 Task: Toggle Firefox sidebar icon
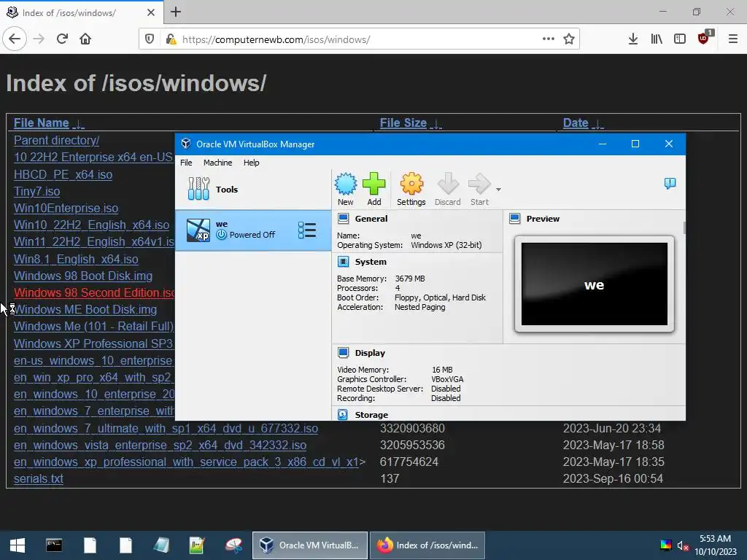(x=680, y=39)
